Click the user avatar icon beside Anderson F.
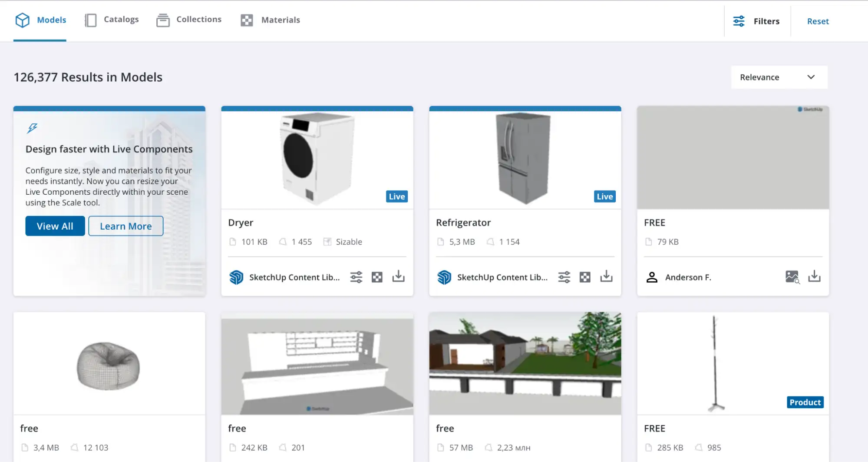 point(652,277)
